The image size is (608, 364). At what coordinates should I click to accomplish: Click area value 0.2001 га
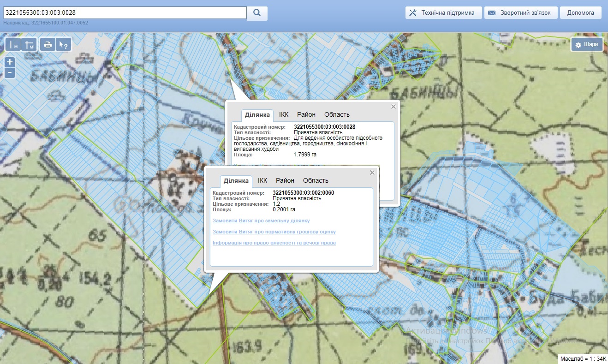click(284, 209)
